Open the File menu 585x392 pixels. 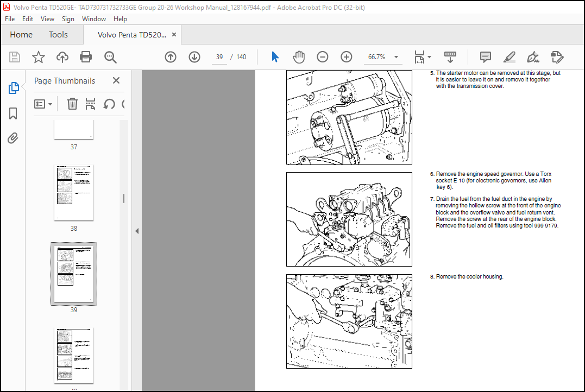pyautogui.click(x=10, y=18)
